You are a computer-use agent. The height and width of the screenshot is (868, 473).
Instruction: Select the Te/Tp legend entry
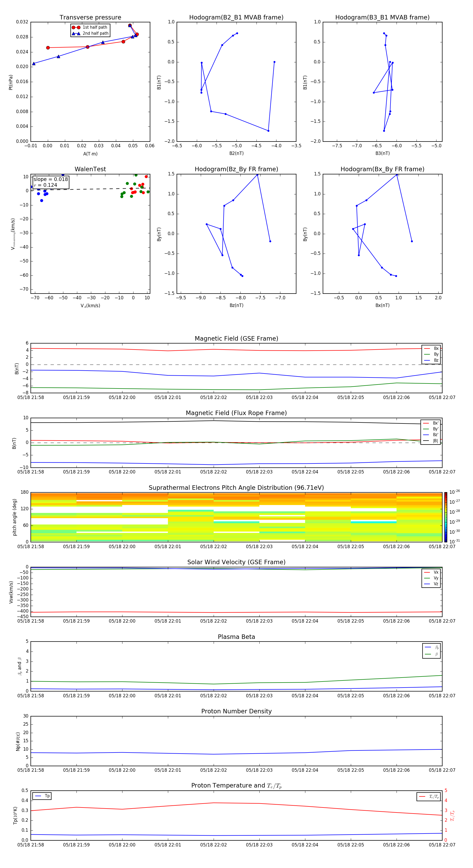[x=429, y=796]
